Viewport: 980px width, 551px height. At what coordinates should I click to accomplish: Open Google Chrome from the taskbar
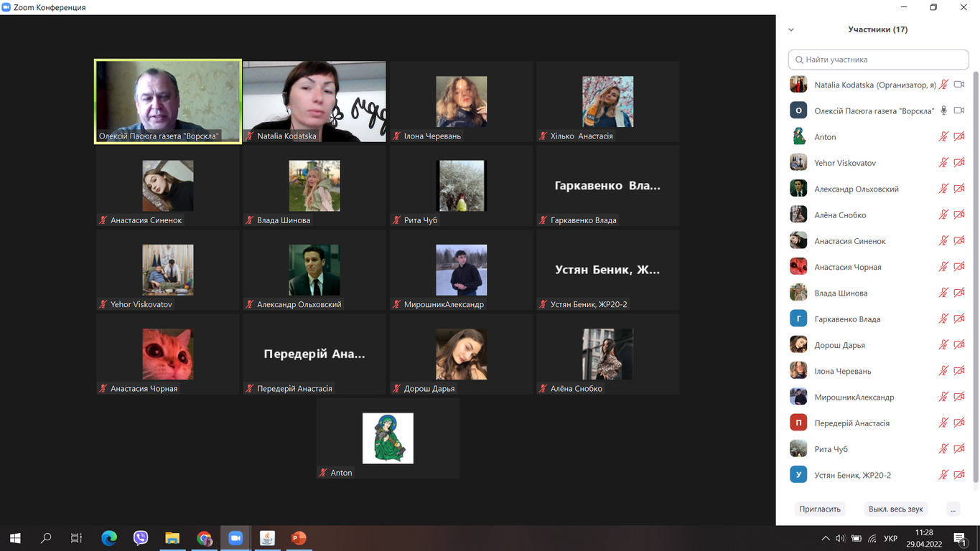(204, 537)
